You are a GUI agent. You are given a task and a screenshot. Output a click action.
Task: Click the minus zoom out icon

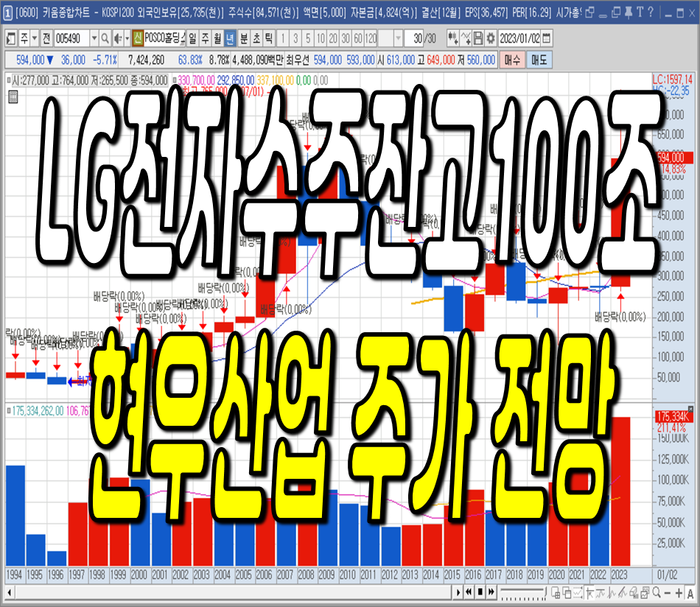668,593
